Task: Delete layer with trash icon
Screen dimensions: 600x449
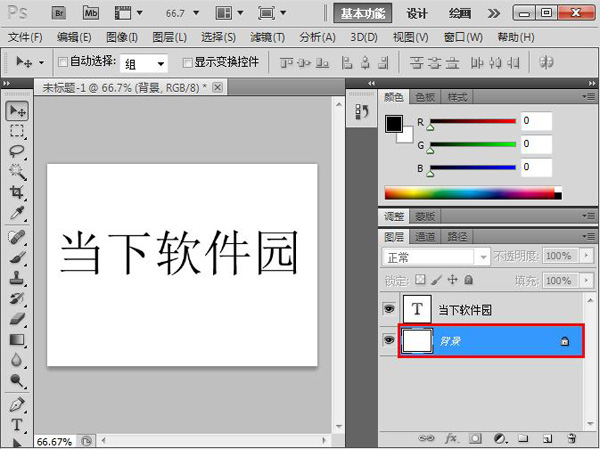Action: point(571,438)
